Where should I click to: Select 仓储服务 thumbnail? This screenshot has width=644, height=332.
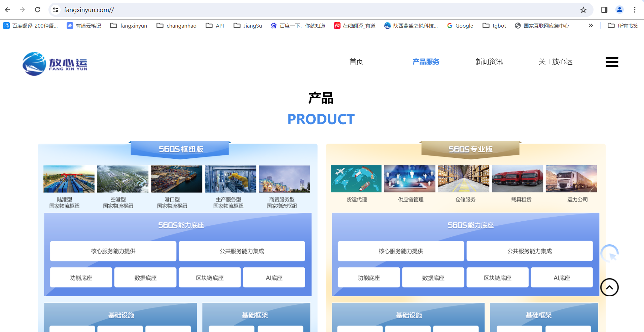[464, 179]
